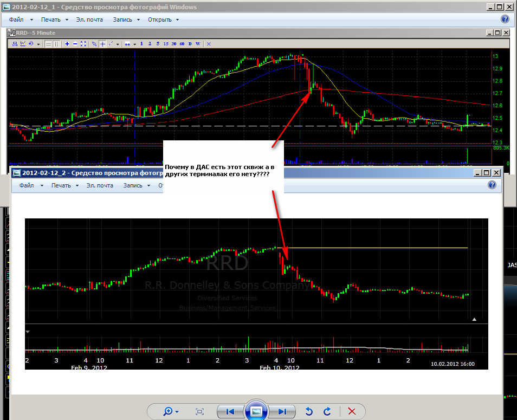Click the horizontal scroll arrows icon in RRD toolbar

point(127,44)
